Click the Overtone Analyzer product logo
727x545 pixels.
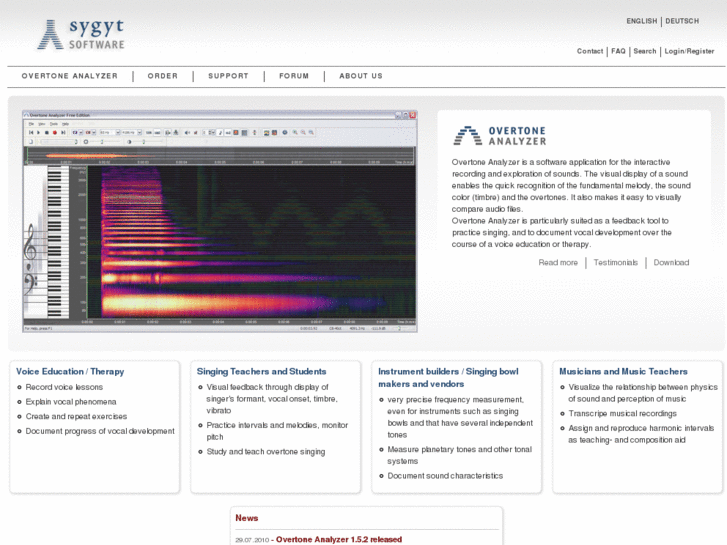click(499, 136)
